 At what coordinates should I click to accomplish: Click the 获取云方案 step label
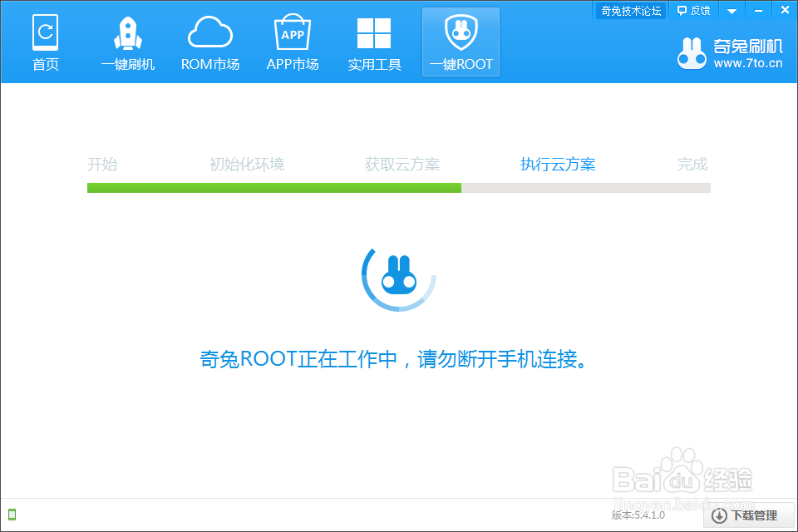coord(402,165)
